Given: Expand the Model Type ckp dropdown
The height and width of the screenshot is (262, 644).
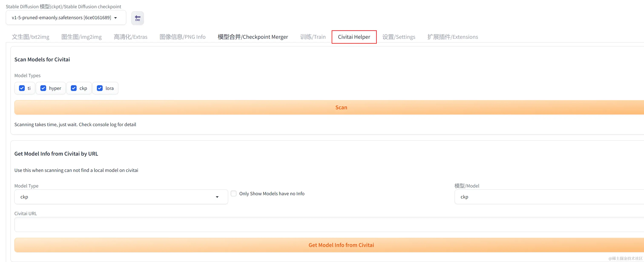Looking at the screenshot, I should click(x=121, y=197).
